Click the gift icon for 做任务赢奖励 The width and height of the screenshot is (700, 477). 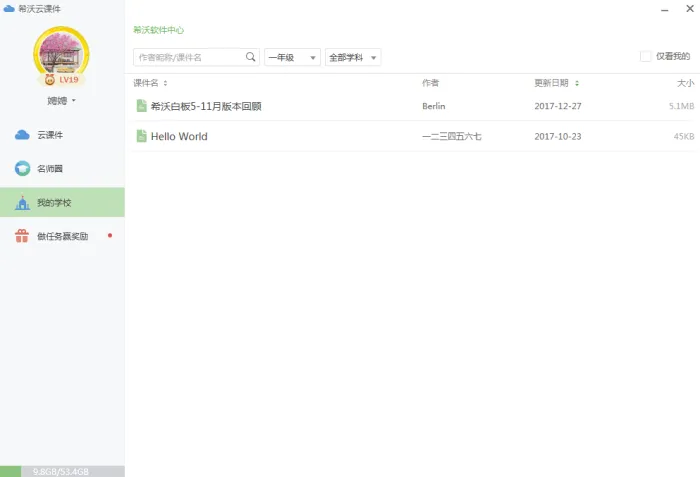click(x=22, y=237)
